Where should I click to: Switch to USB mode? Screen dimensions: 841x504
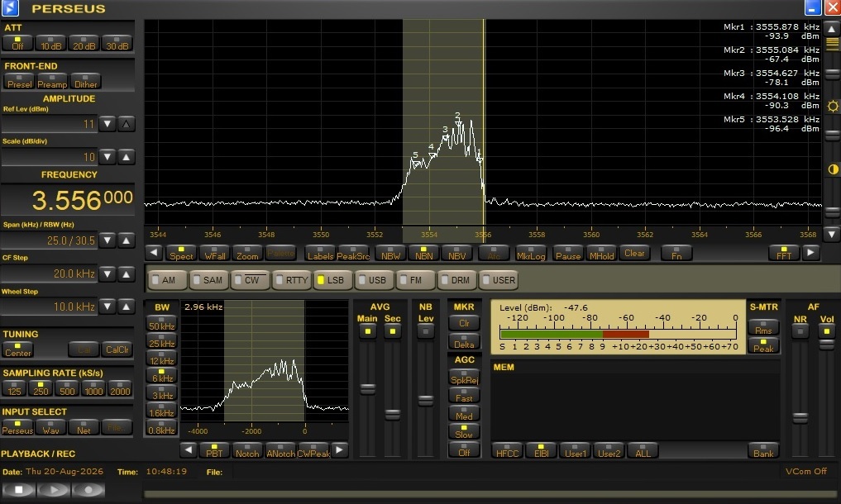click(x=375, y=280)
